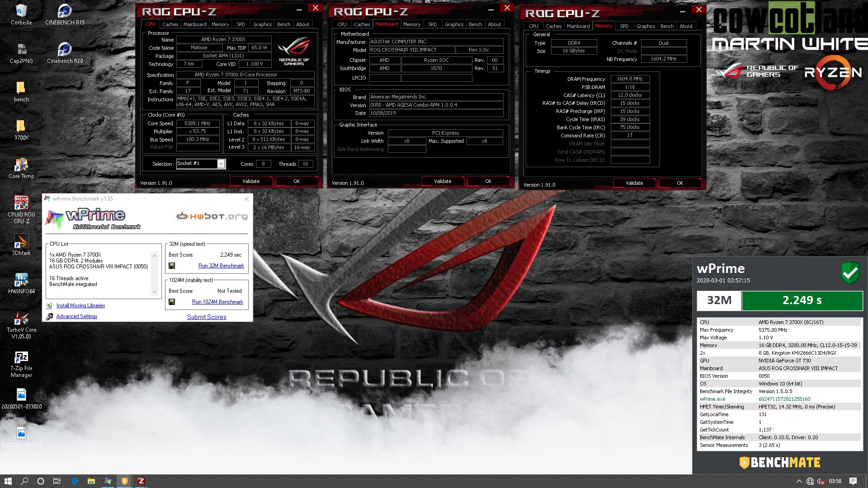Launch TurboV Core V1.05.03 shortcut
Image resolution: width=868 pixels, height=488 pixels.
click(x=21, y=325)
